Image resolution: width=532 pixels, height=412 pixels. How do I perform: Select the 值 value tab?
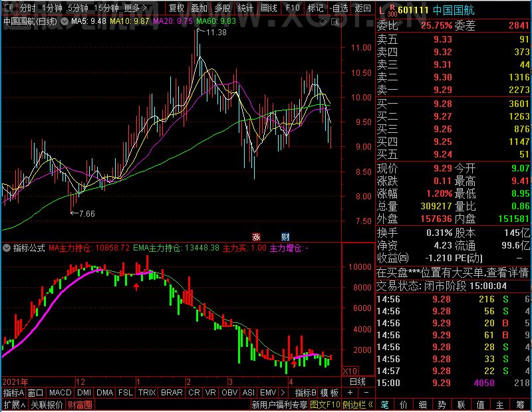480,405
